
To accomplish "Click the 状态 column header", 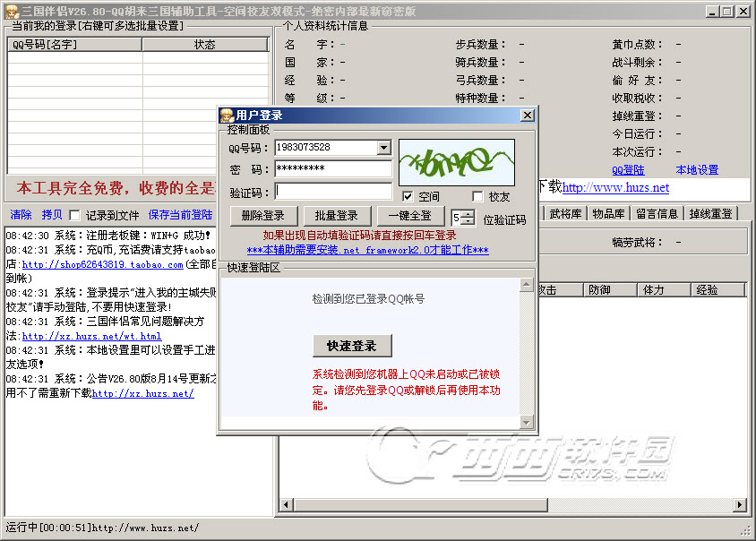I will [205, 45].
